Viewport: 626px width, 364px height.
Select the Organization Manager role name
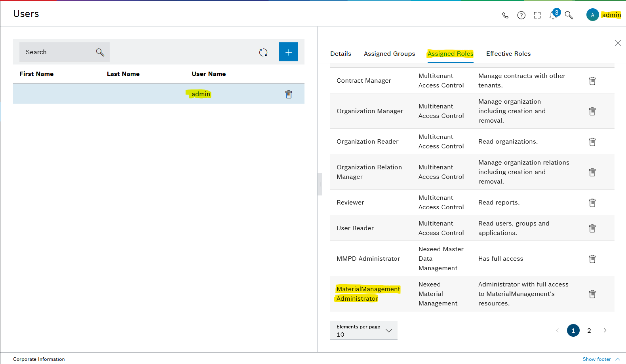[x=370, y=111]
